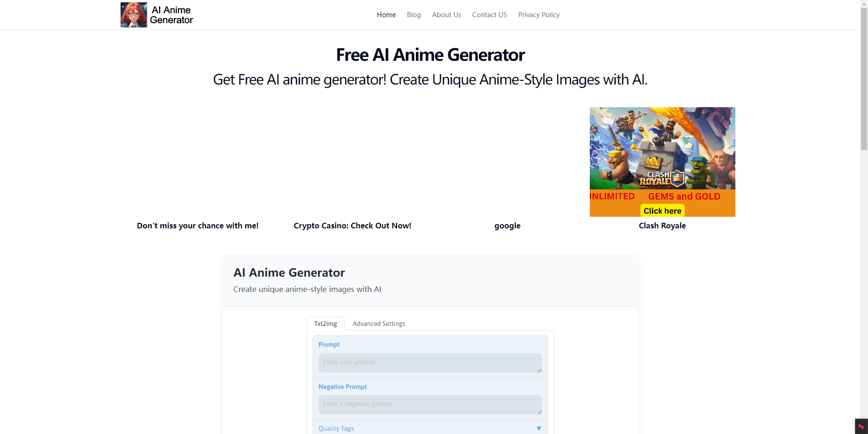This screenshot has width=868, height=434.
Task: Open the Clash Royale caption link
Action: pyautogui.click(x=662, y=226)
